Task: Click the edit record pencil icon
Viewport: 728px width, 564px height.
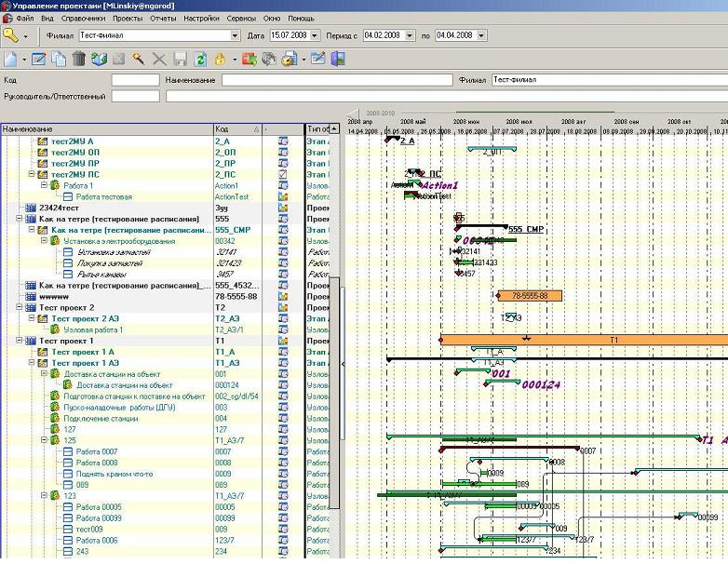Action: point(38,59)
